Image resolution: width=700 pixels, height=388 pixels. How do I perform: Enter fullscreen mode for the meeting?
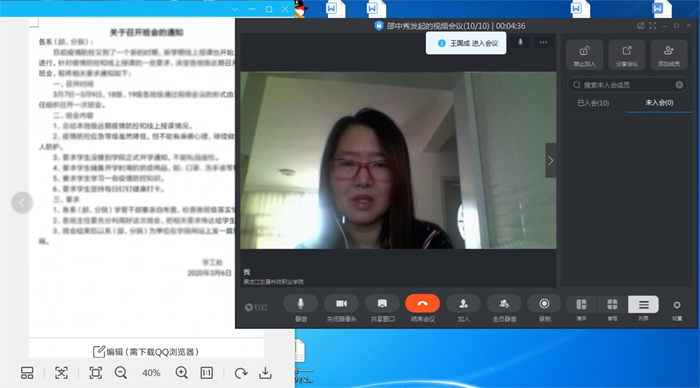[653, 26]
